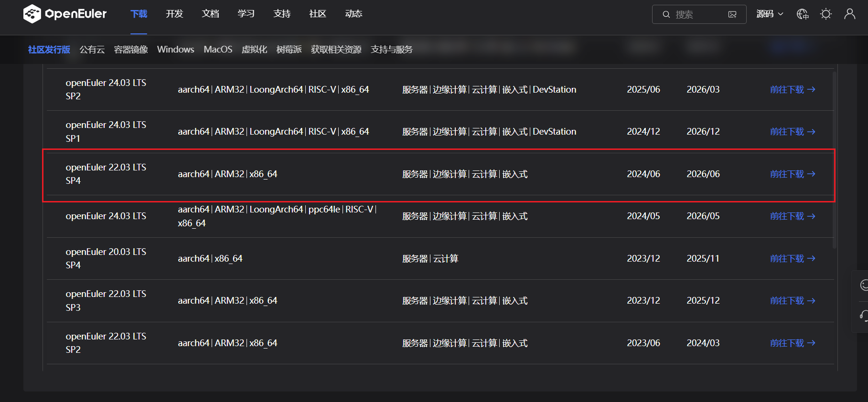Open the 学习 menu
This screenshot has width=868, height=402.
coord(246,14)
